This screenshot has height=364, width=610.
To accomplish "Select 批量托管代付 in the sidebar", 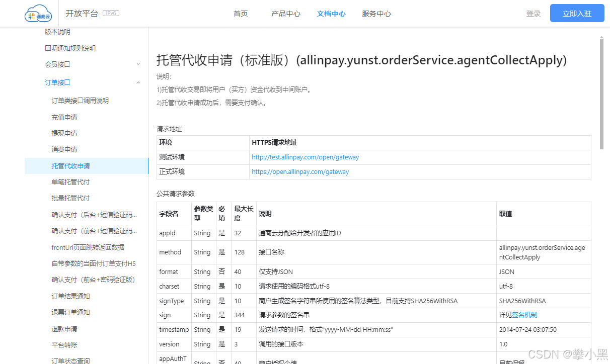I will [70, 198].
